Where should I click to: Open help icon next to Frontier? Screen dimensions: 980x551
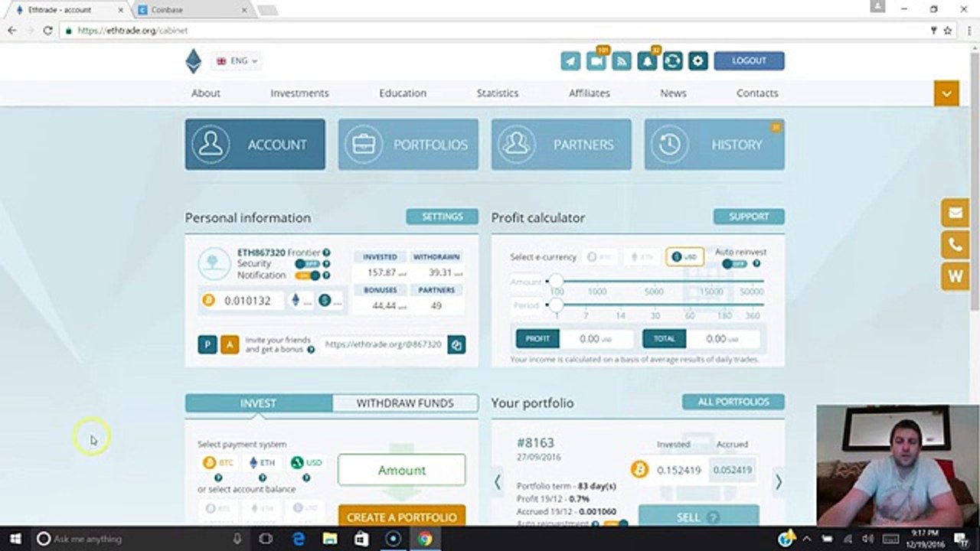pyautogui.click(x=326, y=253)
